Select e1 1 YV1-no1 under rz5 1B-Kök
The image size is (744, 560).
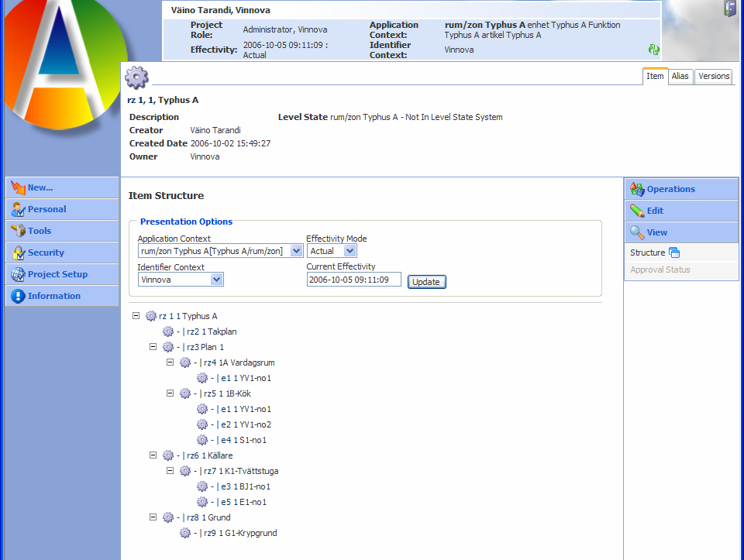(246, 409)
